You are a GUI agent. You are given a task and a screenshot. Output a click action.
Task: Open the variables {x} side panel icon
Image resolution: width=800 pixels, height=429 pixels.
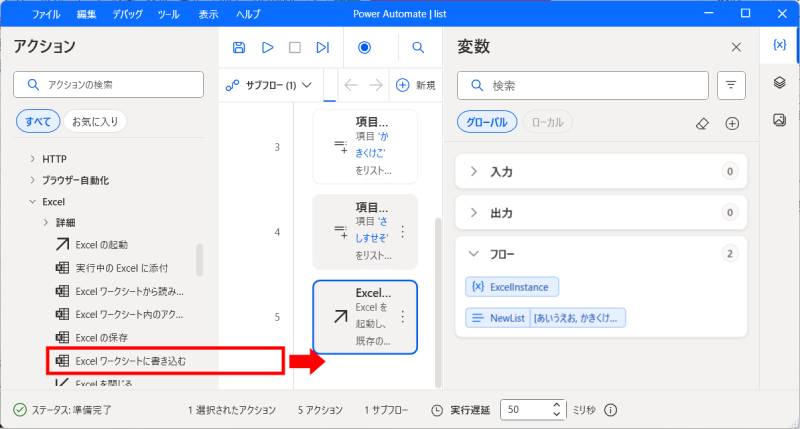pyautogui.click(x=780, y=45)
